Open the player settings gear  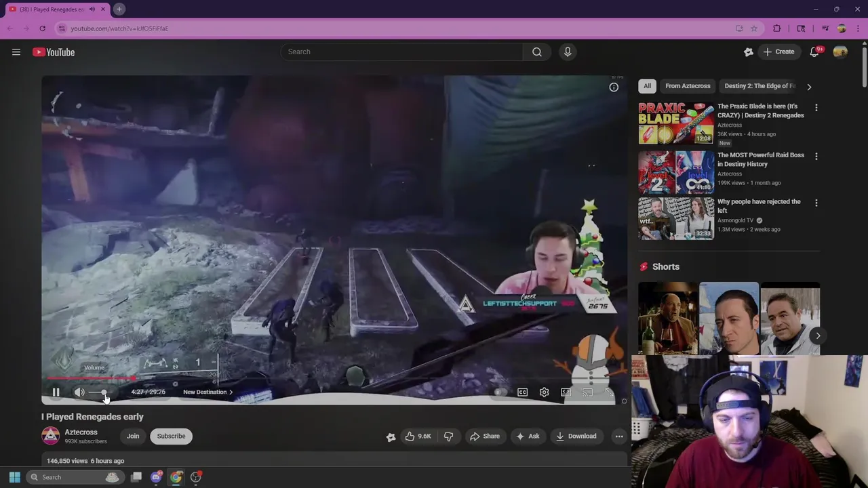[544, 392]
